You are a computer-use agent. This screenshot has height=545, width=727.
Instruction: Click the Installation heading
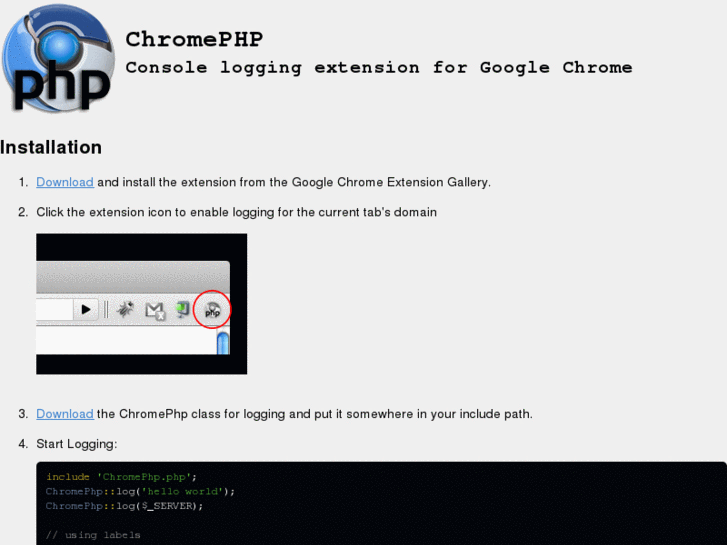click(x=51, y=147)
